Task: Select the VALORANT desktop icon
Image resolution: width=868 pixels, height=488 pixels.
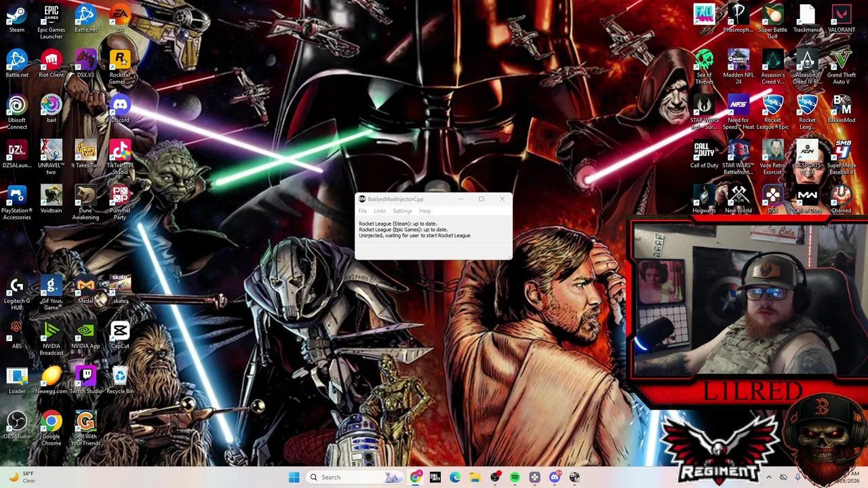Action: pos(842,19)
